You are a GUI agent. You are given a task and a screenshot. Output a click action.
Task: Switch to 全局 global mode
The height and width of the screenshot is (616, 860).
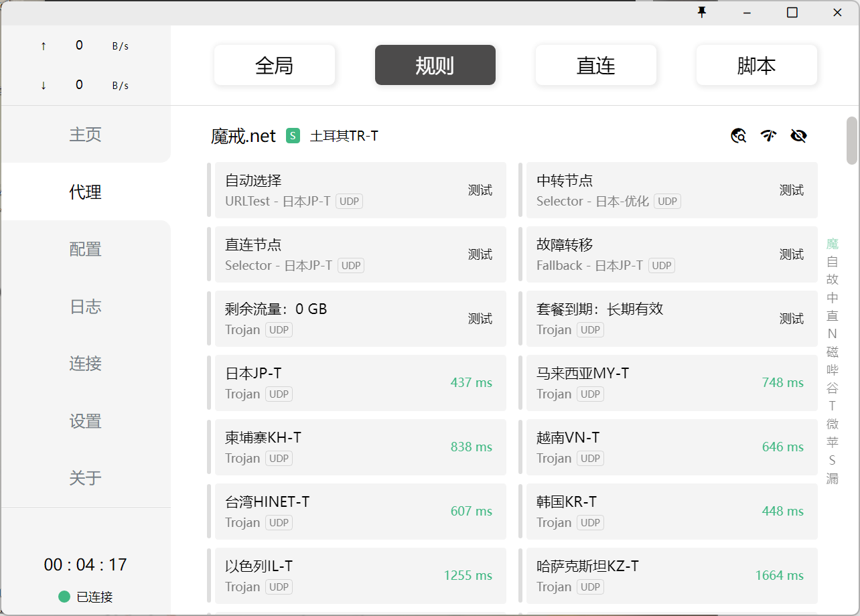pos(275,65)
